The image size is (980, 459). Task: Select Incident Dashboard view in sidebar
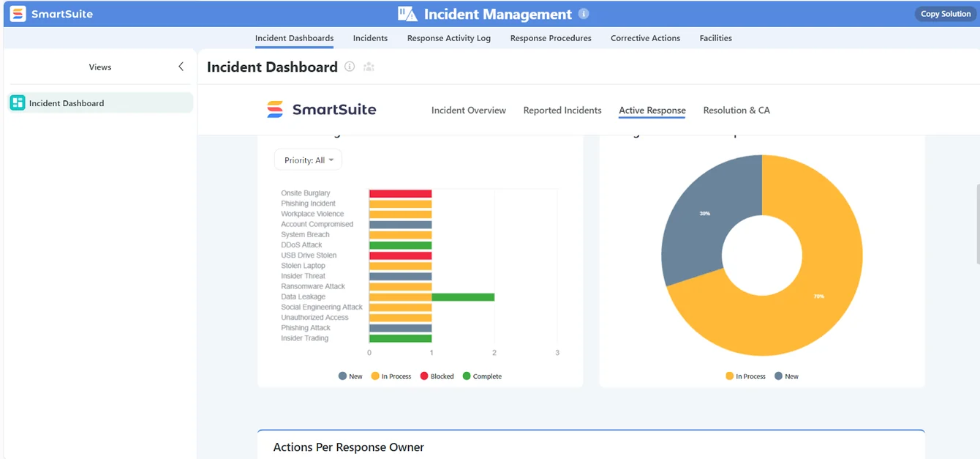pos(100,103)
